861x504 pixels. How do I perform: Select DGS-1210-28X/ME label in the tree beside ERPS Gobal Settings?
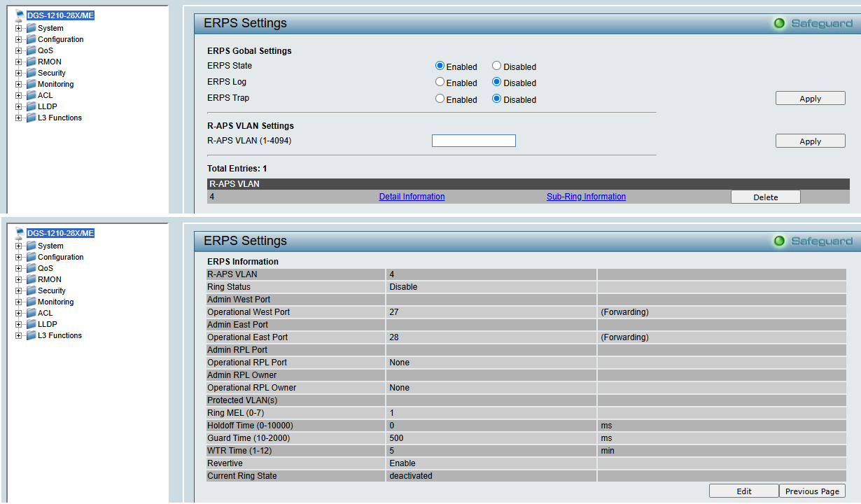(x=60, y=15)
